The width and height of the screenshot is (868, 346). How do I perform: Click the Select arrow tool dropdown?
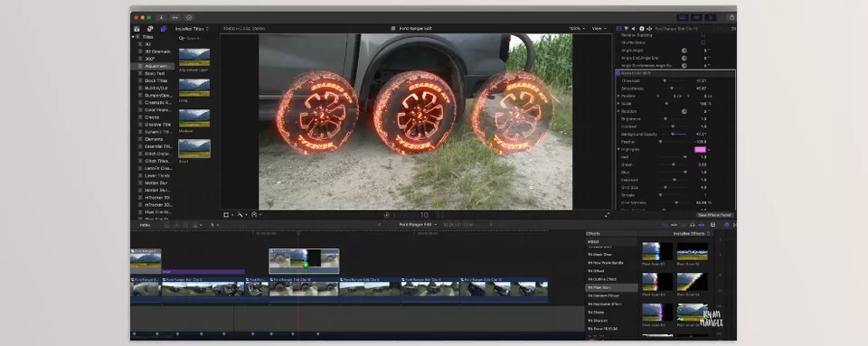[215, 225]
